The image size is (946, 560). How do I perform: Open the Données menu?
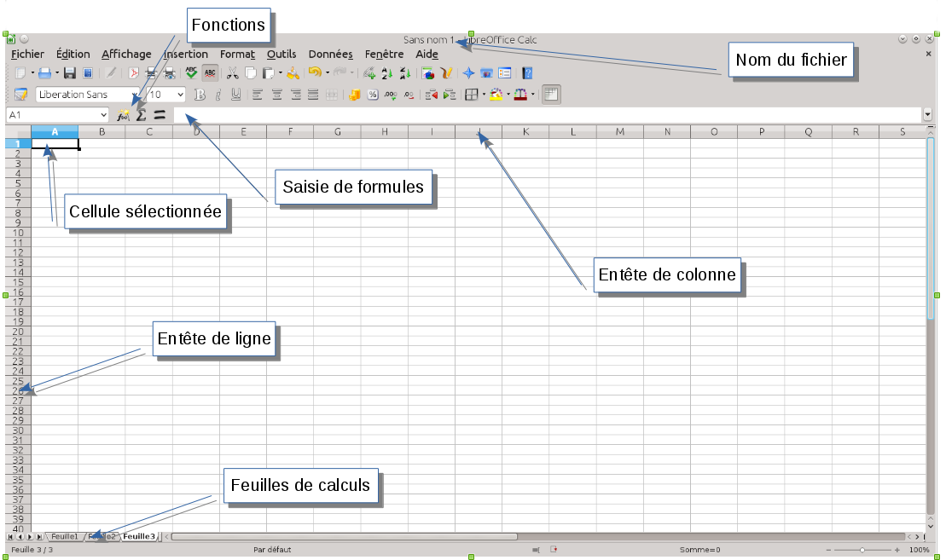coord(330,54)
